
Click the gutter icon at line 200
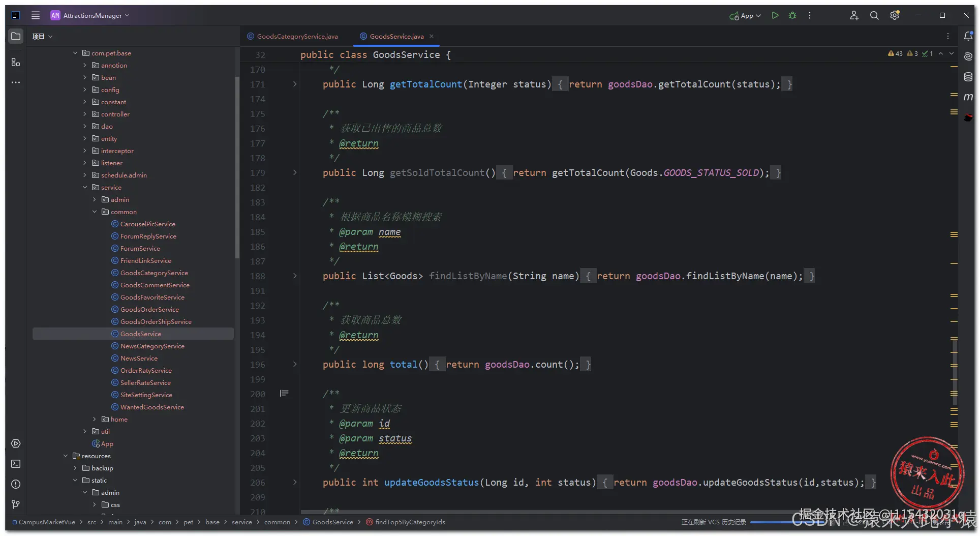click(x=284, y=394)
